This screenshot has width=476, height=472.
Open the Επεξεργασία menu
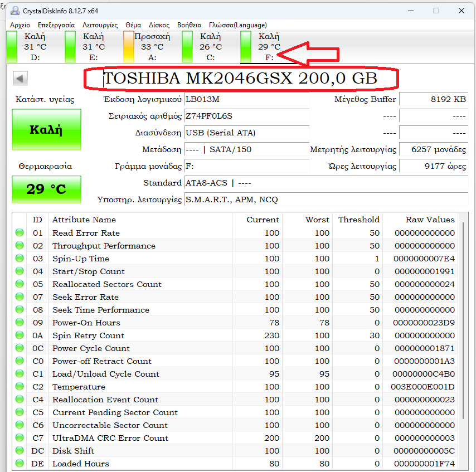tap(56, 25)
